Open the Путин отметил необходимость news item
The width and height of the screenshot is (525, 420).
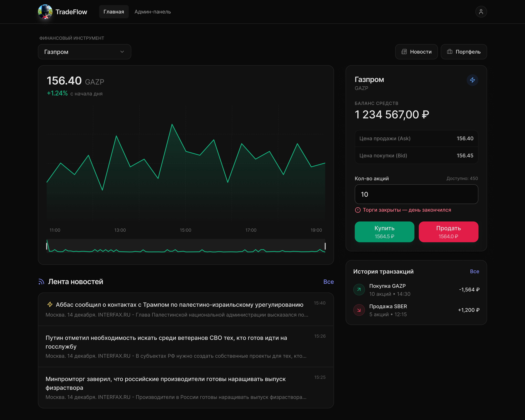(x=186, y=347)
